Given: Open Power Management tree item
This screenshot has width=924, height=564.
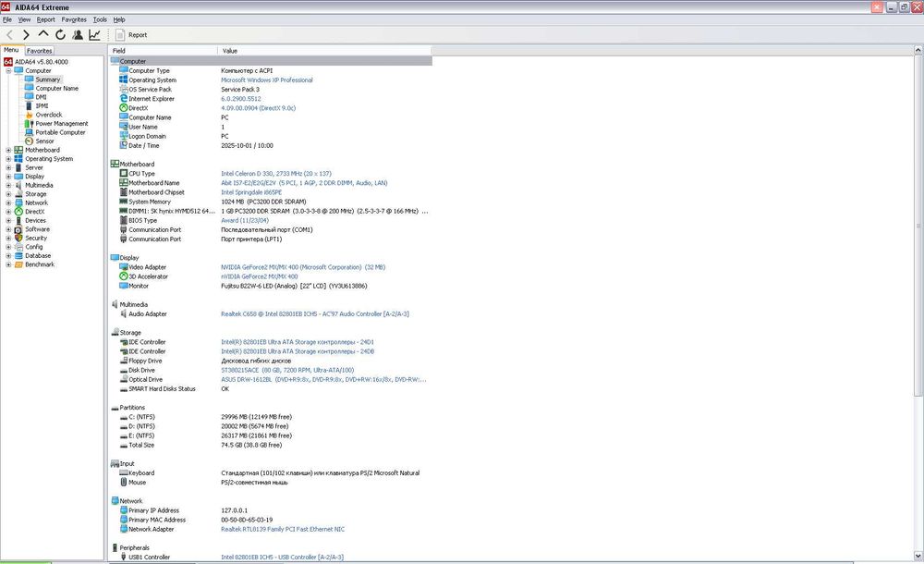Looking at the screenshot, I should (x=61, y=123).
